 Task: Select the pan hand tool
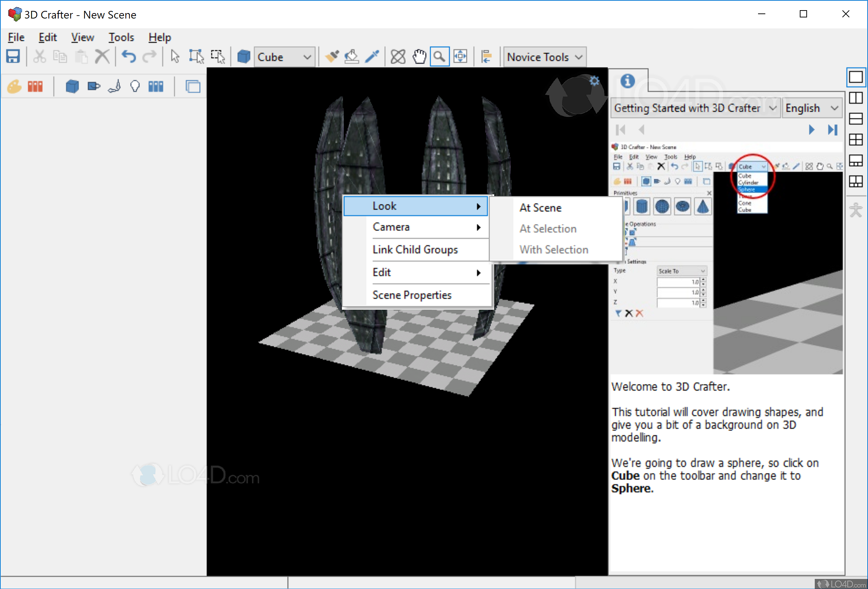click(x=419, y=56)
